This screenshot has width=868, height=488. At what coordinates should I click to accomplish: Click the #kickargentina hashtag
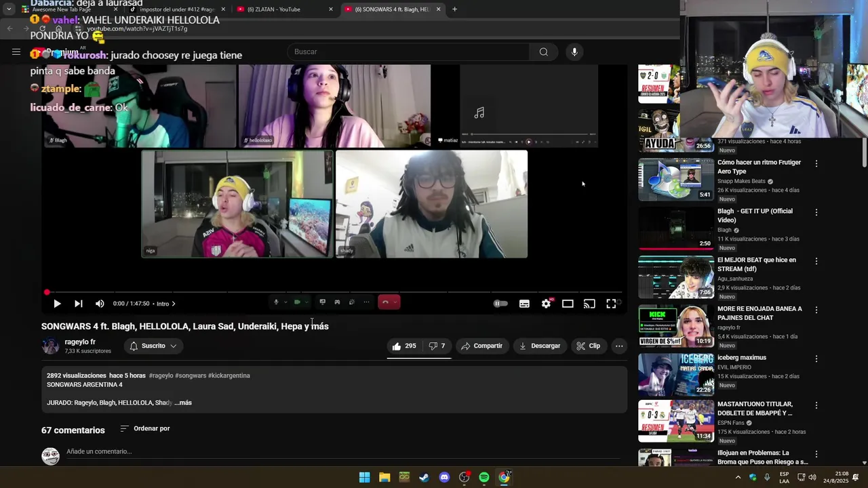pyautogui.click(x=229, y=375)
